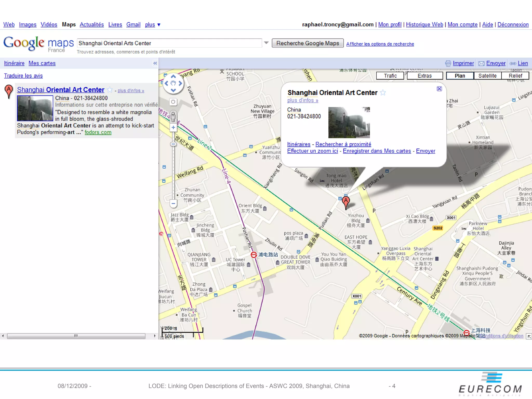Click the left panel horizontal scrollbar
This screenshot has width=532, height=399.
pyautogui.click(x=76, y=336)
